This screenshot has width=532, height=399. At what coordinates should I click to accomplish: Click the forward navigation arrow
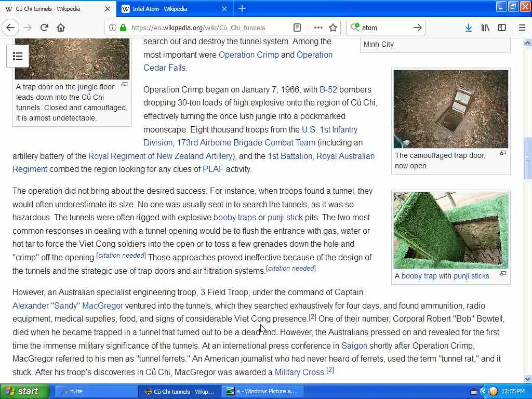(28, 28)
